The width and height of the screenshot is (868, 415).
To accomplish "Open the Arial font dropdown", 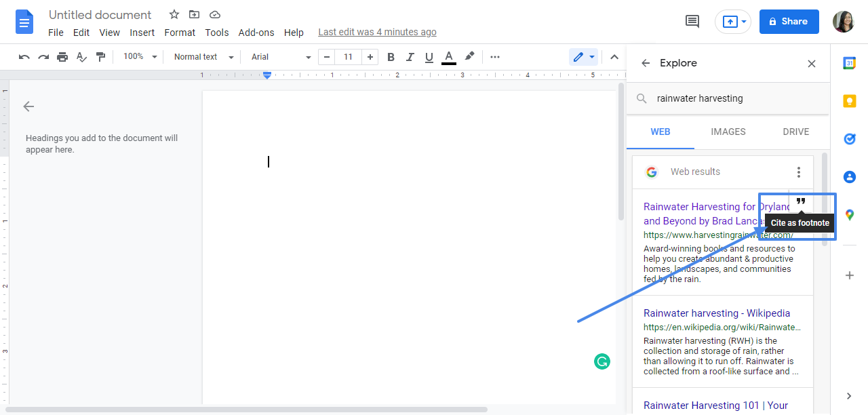I will point(281,57).
